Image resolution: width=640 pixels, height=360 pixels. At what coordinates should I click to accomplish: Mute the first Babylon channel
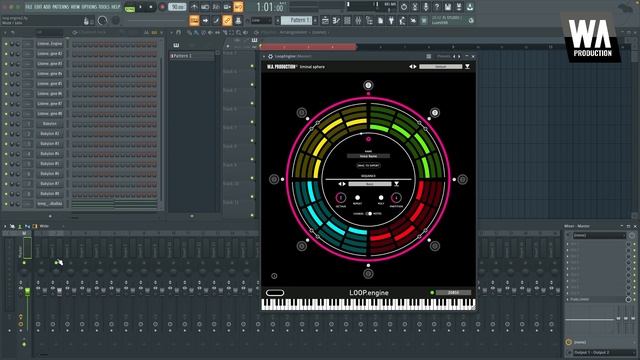point(6,124)
